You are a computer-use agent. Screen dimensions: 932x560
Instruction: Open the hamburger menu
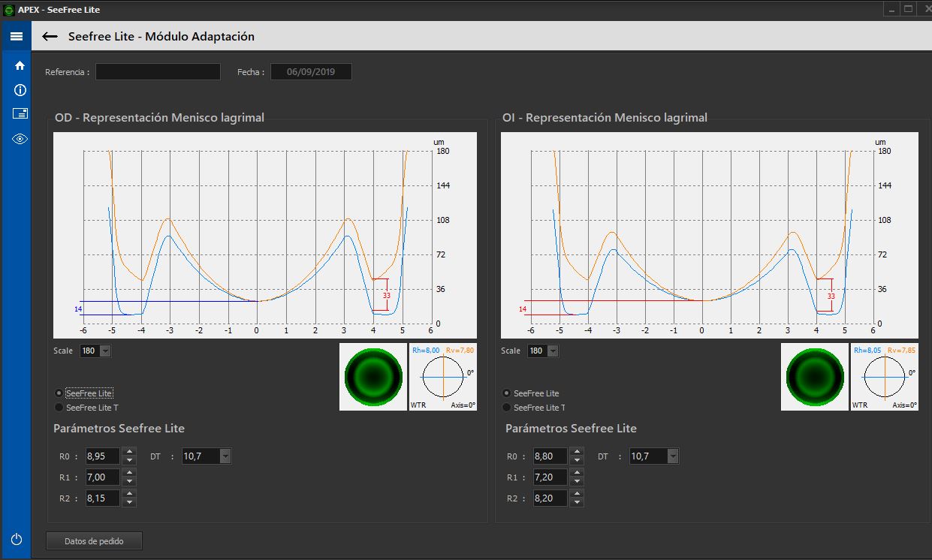coord(16,36)
